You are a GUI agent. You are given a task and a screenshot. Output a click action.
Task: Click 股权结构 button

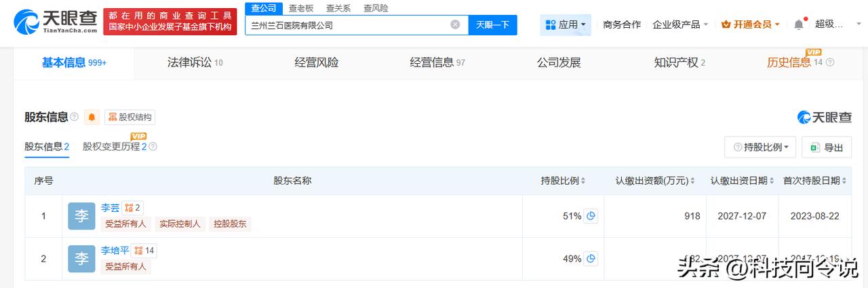[x=130, y=117]
